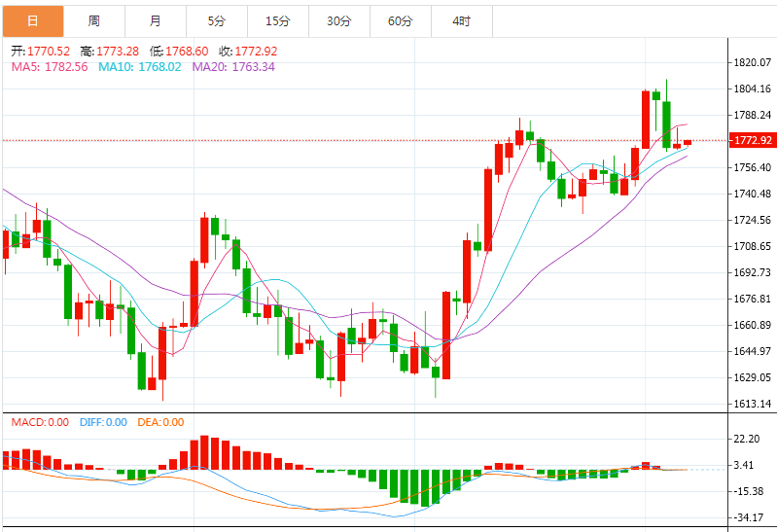
Task: Open the 15分 timeframe tab
Action: tap(278, 21)
